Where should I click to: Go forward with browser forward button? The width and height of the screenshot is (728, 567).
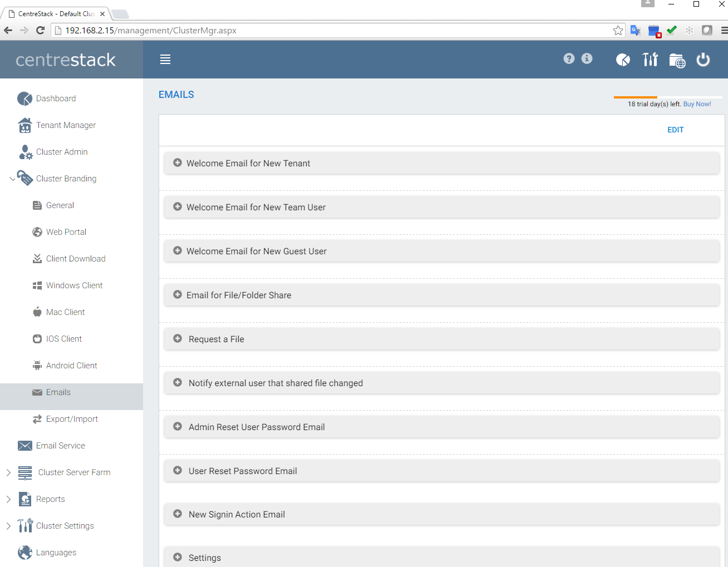pyautogui.click(x=24, y=31)
